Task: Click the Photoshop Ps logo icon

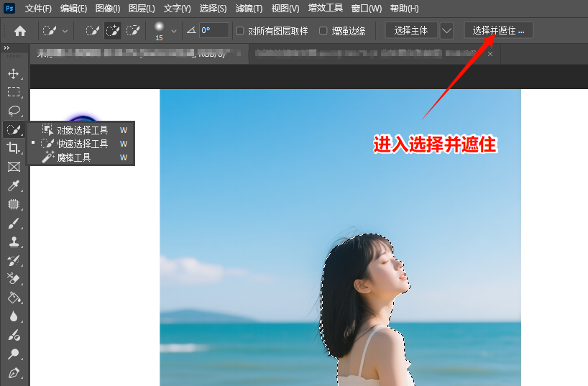Action: point(9,8)
